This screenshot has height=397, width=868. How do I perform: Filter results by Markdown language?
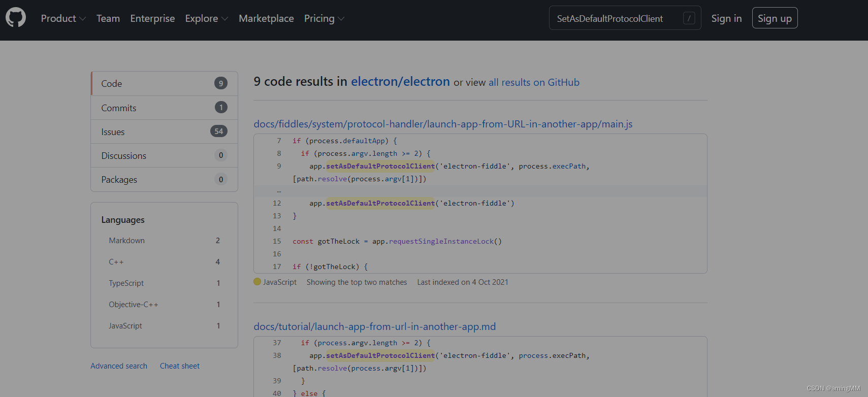pos(126,241)
